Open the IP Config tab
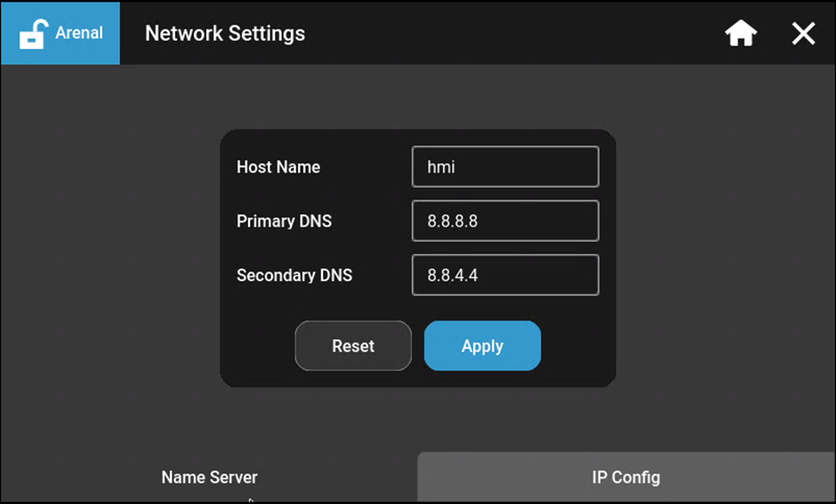 pos(626,477)
